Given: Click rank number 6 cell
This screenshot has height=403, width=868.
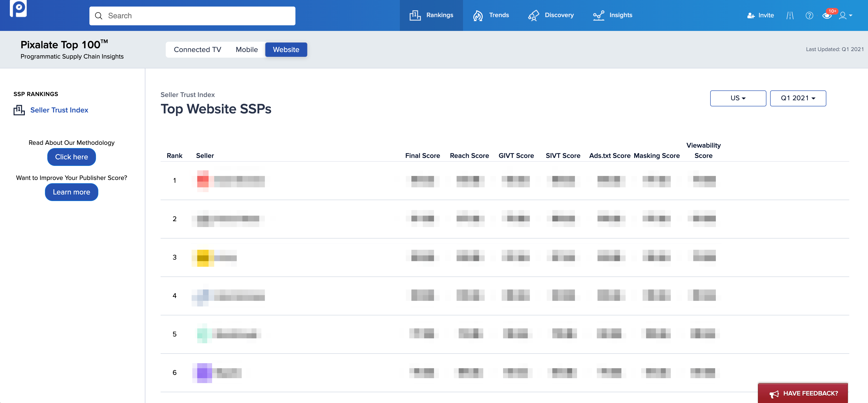Looking at the screenshot, I should pos(175,373).
